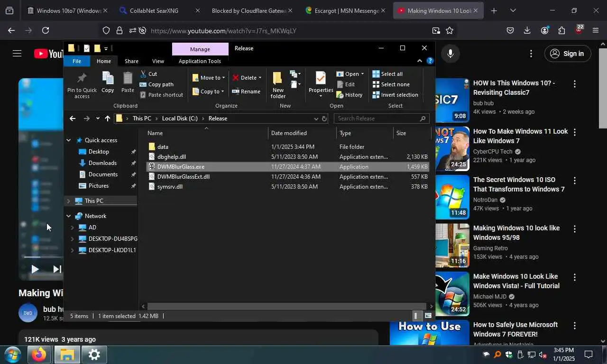This screenshot has width=607, height=364.
Task: Create a New folder from the ribbon
Action: click(x=278, y=85)
